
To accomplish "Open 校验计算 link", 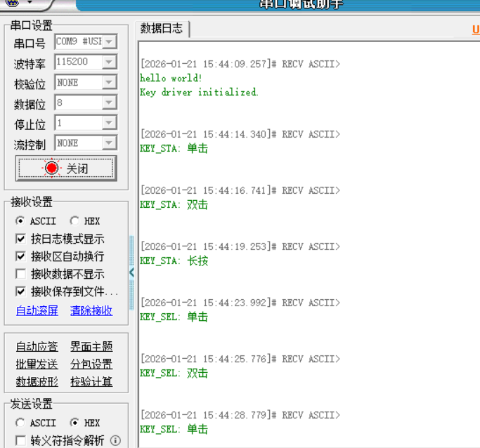I will tap(91, 381).
